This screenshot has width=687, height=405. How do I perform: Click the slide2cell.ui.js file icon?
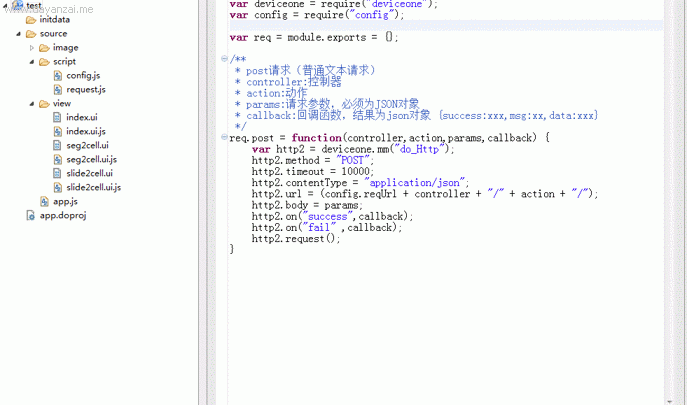pos(58,188)
